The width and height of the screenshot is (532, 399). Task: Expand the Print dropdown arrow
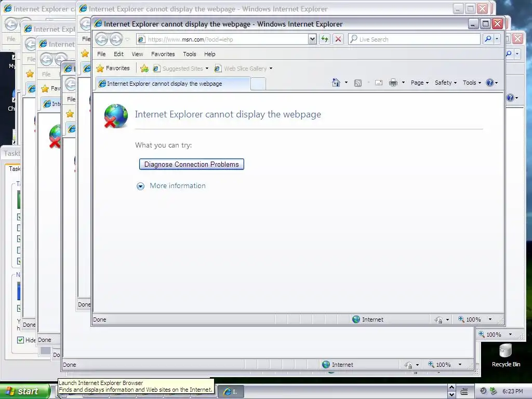coord(403,83)
